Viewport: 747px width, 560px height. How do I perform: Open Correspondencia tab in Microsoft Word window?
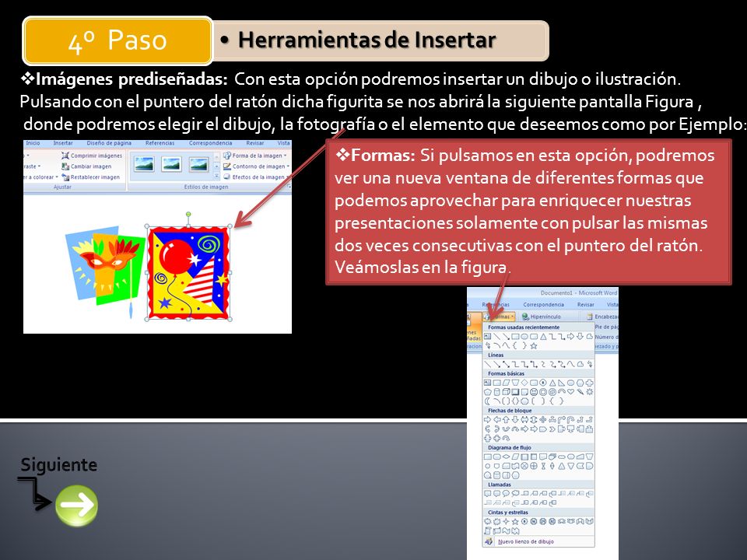tap(544, 304)
